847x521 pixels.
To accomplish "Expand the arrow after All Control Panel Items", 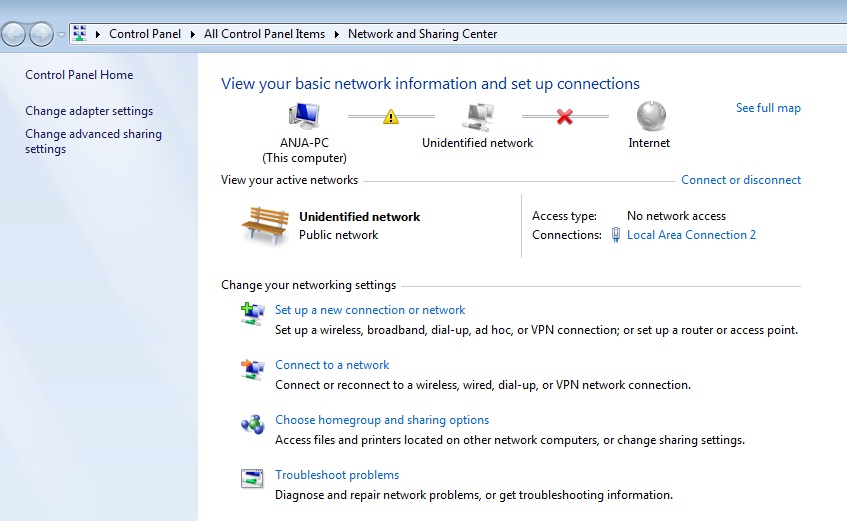I will point(337,34).
